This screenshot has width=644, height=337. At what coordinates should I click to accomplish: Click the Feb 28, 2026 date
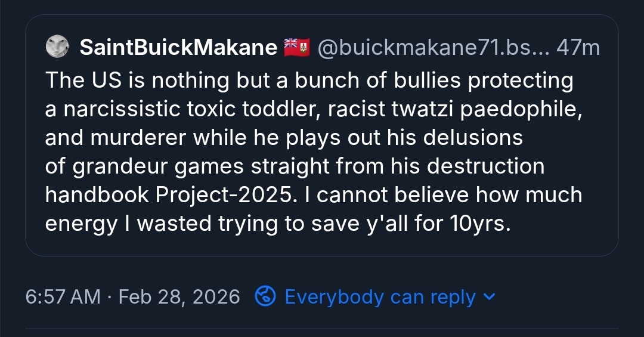pyautogui.click(x=179, y=296)
